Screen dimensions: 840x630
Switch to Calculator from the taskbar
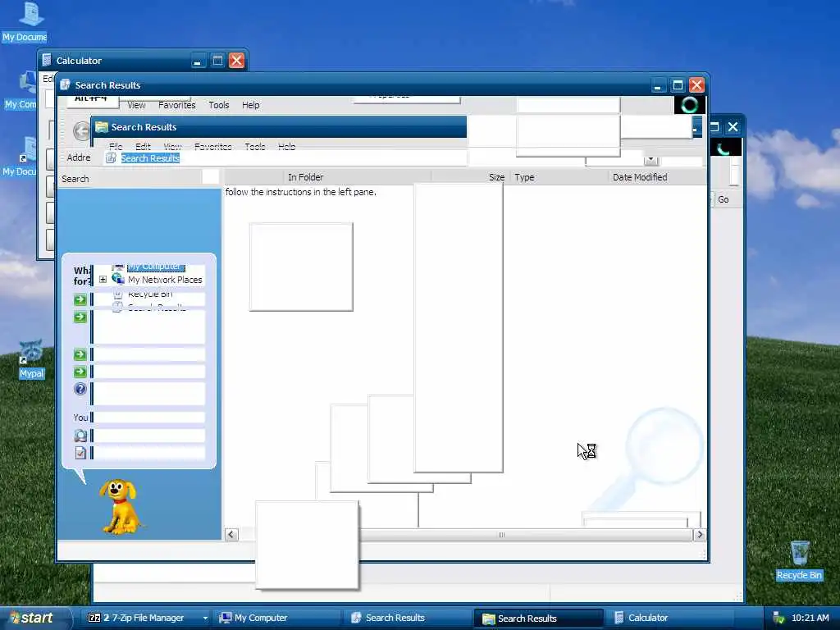pos(669,618)
